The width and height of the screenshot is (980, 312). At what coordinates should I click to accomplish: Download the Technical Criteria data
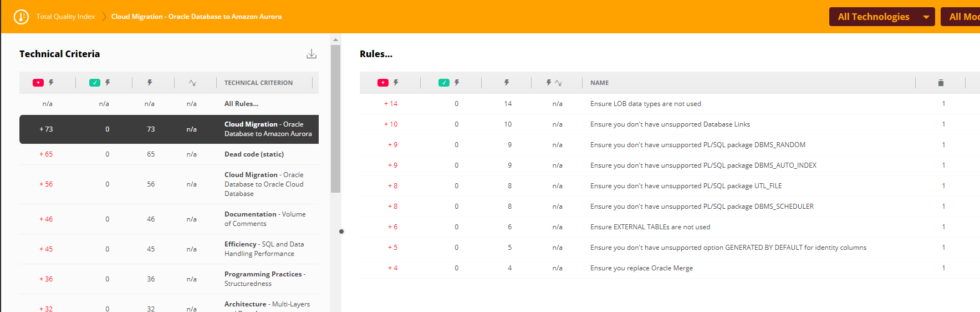(312, 54)
